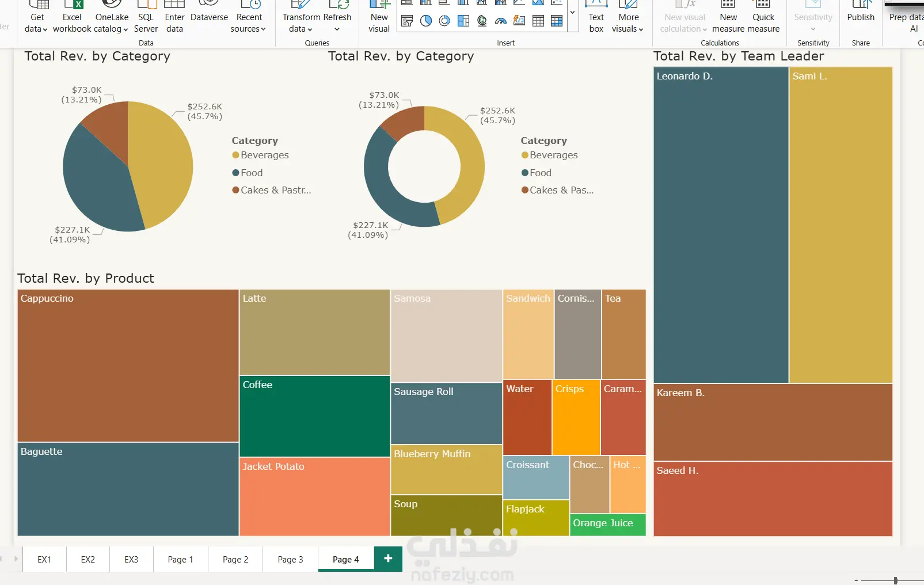This screenshot has width=924, height=585.
Task: Insert a donut chart visual from gallery
Action: pos(444,21)
